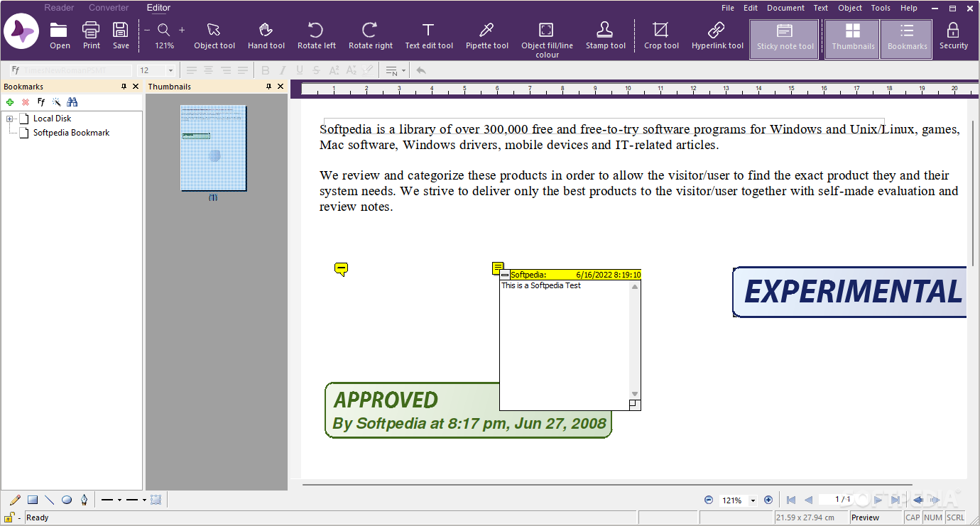Rotate the page right
The height and width of the screenshot is (526, 980).
pyautogui.click(x=370, y=35)
